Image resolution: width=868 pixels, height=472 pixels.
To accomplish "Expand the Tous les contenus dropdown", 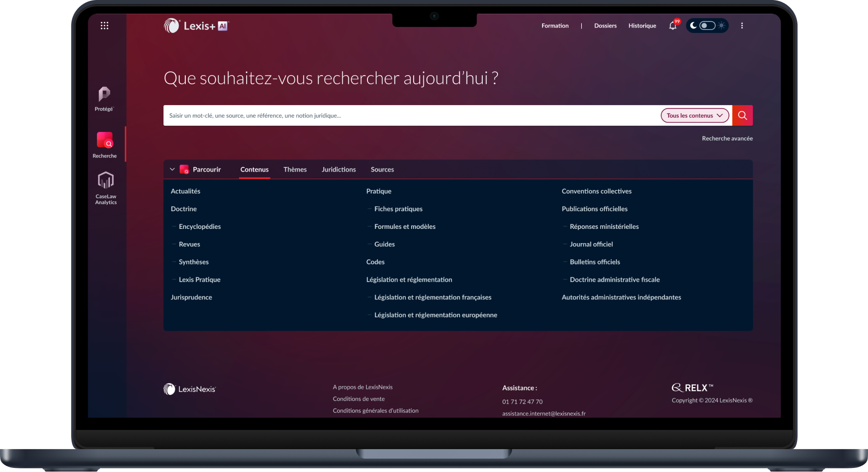I will [694, 115].
